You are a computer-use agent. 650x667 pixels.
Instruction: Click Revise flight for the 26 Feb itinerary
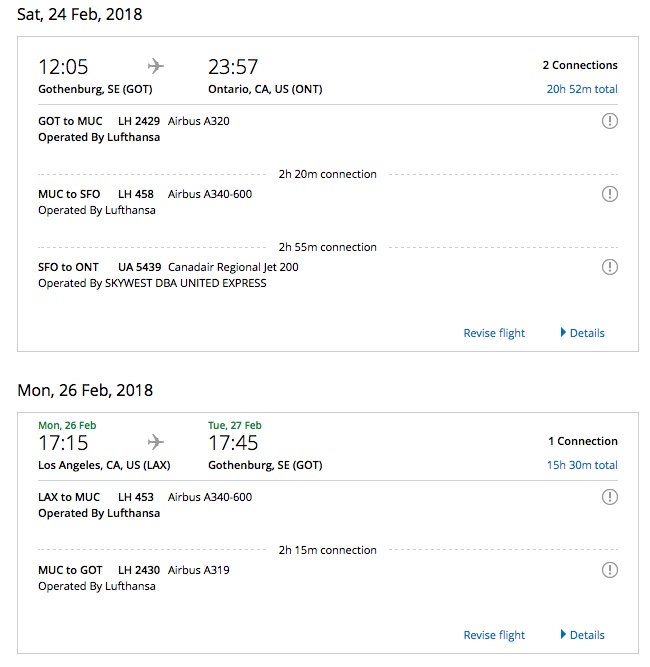point(494,634)
